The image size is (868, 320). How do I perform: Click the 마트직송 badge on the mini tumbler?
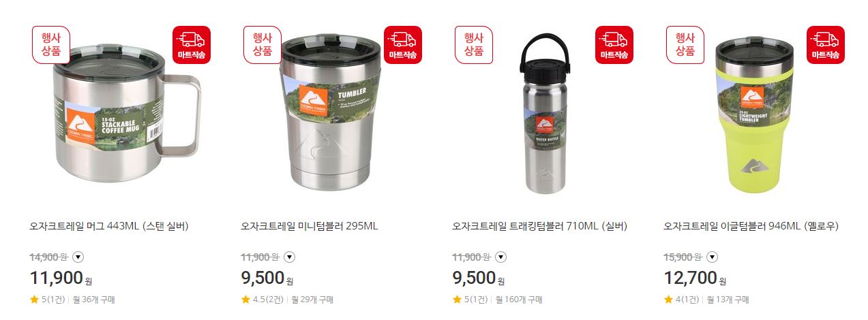(x=403, y=45)
